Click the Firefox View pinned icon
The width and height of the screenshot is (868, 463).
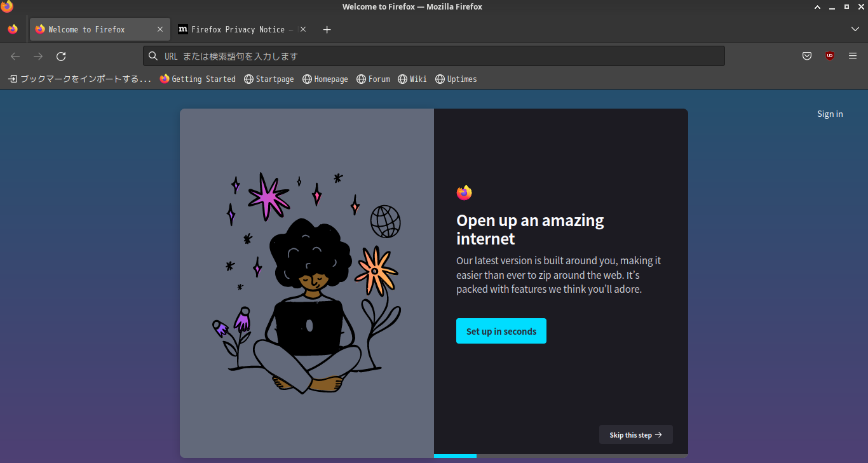(13, 29)
